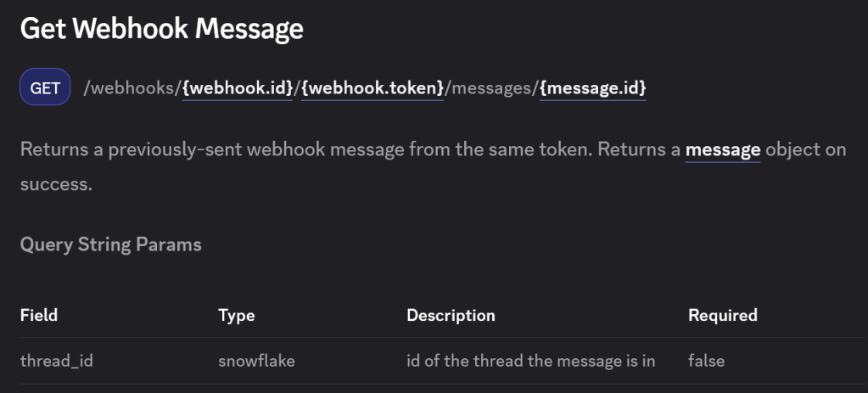Open the {webhook.id} parameter link
Image resolution: width=868 pixels, height=393 pixels.
238,87
